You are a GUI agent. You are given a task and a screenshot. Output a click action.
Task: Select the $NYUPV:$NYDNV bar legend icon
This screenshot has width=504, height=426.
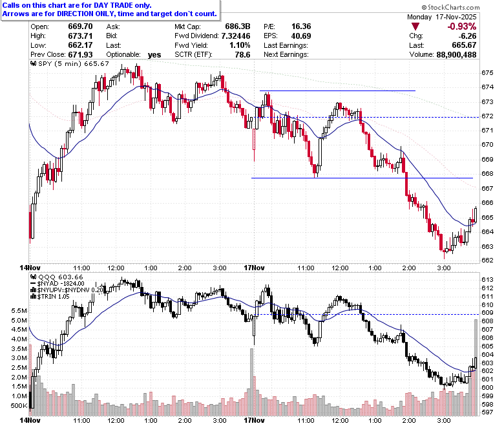coord(34,290)
